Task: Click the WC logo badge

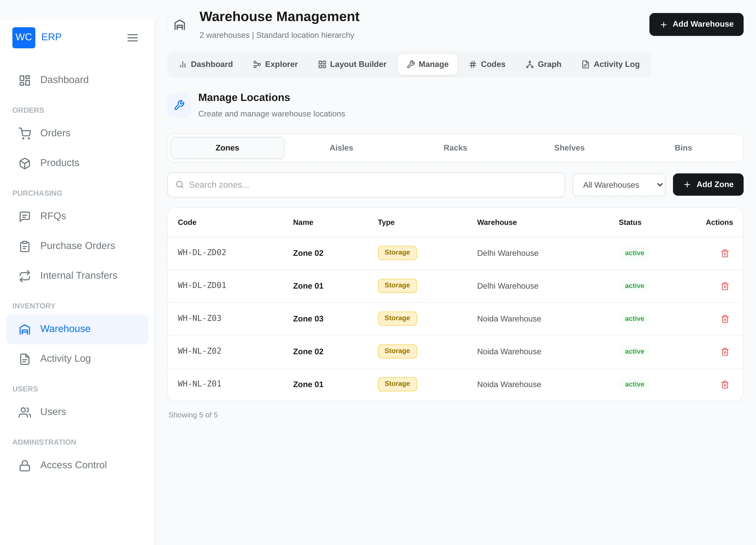Action: (24, 37)
